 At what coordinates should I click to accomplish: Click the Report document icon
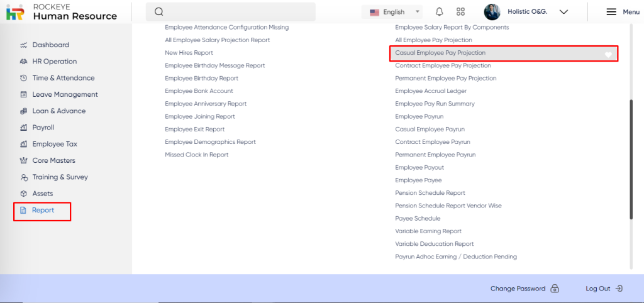pyautogui.click(x=23, y=210)
